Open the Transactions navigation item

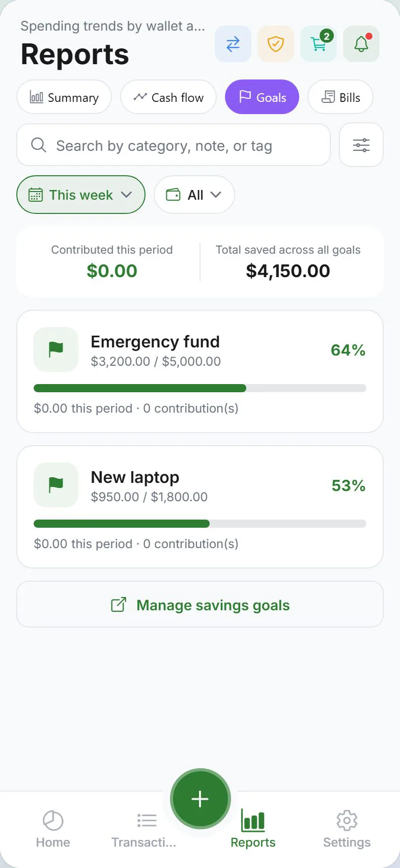coord(144,829)
